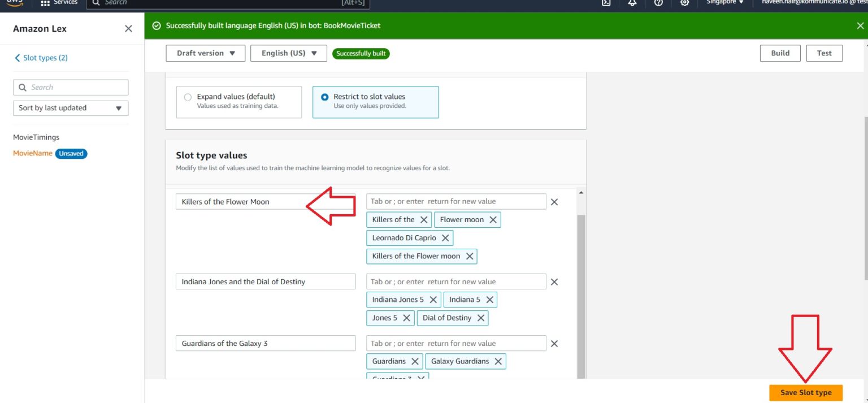Remove the 'Flower moon' synonym tag
The height and width of the screenshot is (403, 868).
(493, 220)
